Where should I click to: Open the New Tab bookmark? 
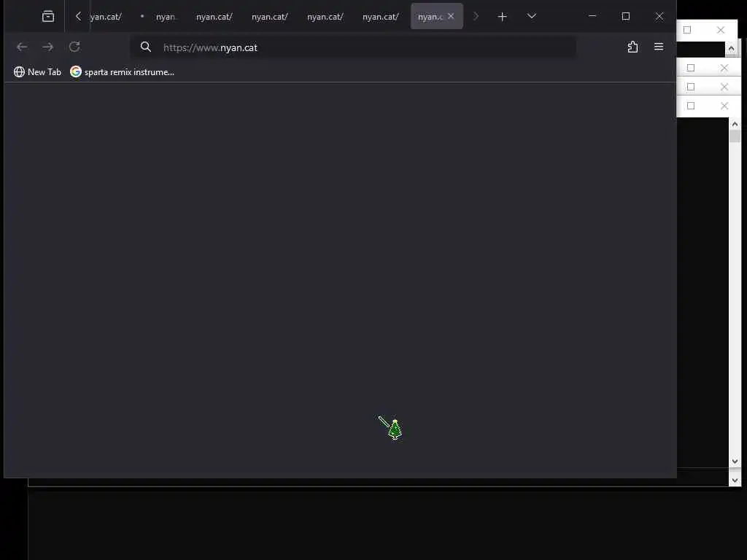(x=37, y=72)
